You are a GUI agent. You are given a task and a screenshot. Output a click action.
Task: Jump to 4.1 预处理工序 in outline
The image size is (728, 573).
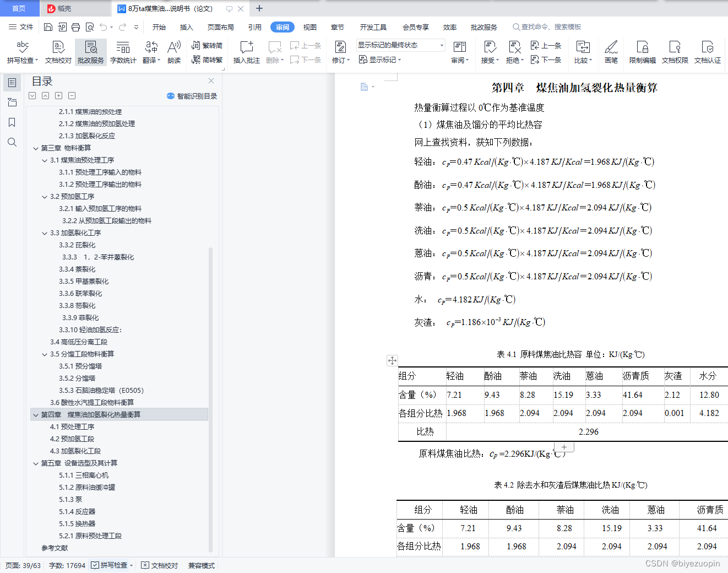click(72, 427)
